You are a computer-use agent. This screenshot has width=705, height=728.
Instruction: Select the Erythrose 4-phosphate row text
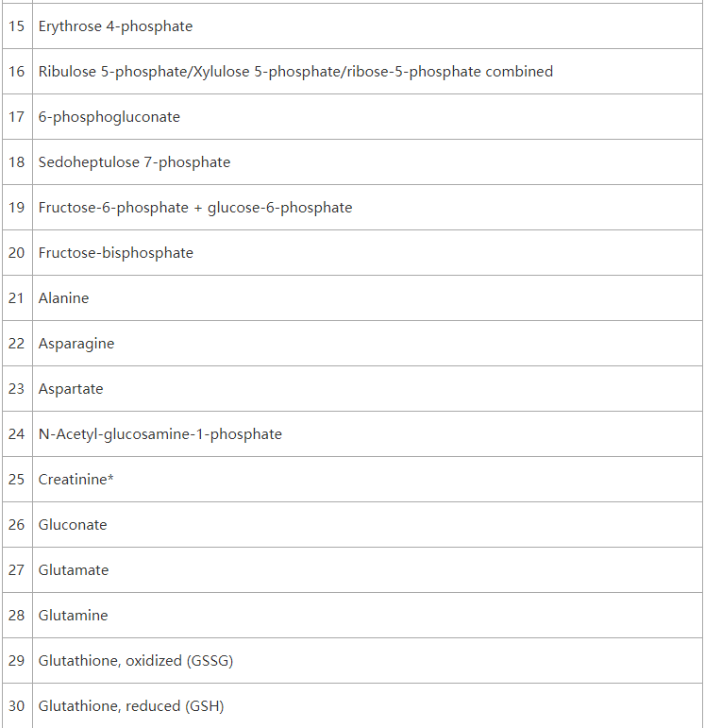tap(115, 26)
